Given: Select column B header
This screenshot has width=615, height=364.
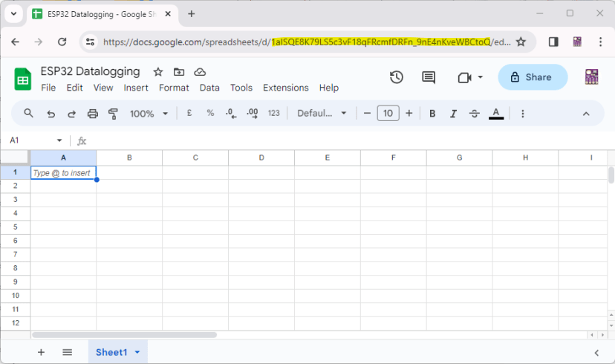Looking at the screenshot, I should click(129, 157).
